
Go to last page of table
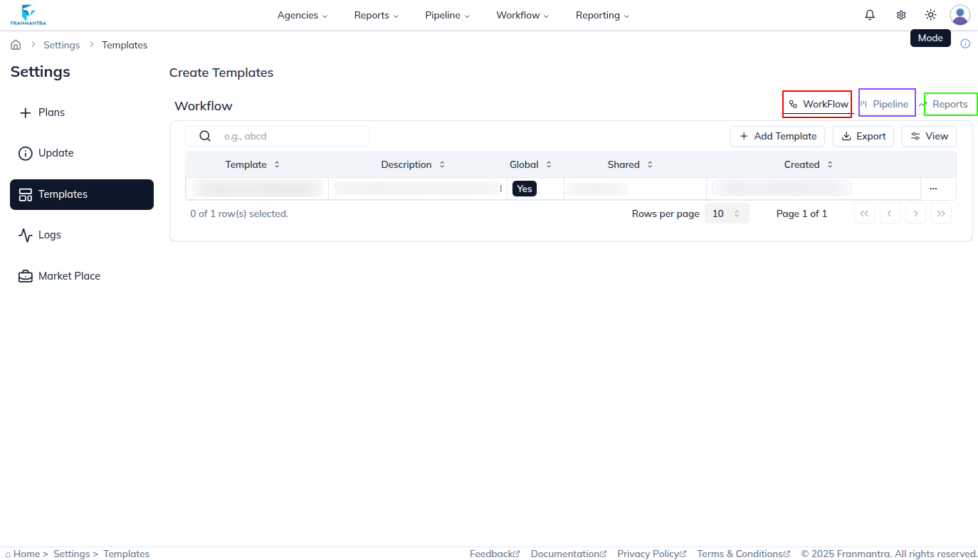click(941, 213)
